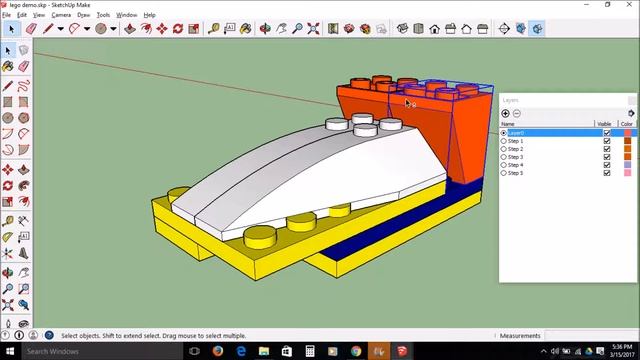Open the Step 4 layer color swatch
Screen dimensions: 640x360
628,165
